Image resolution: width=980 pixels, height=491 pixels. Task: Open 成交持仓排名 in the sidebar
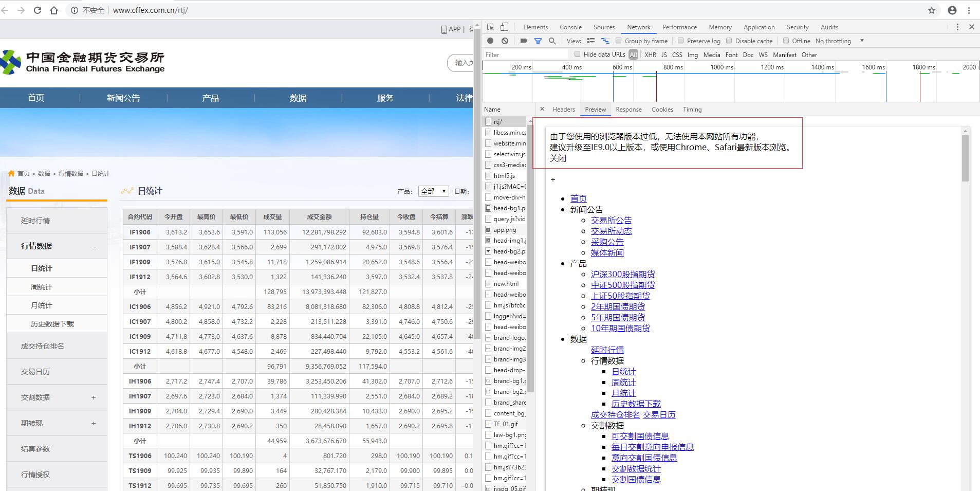click(43, 346)
